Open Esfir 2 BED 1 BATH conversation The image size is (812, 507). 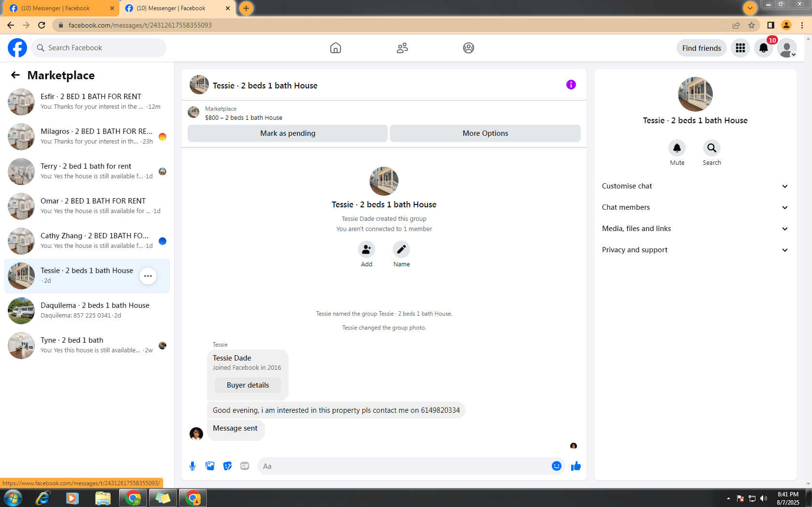[x=87, y=102]
